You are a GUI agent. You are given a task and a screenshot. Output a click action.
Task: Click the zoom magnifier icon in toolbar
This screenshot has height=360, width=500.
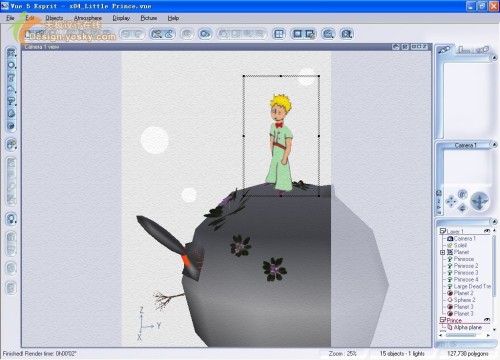click(x=328, y=34)
